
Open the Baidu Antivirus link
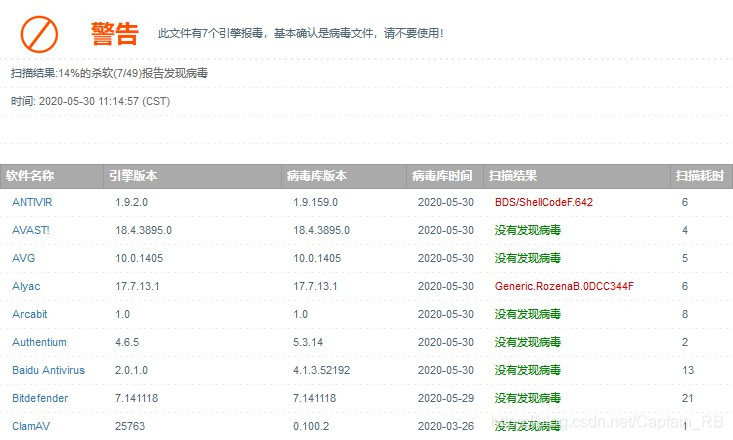pos(49,370)
